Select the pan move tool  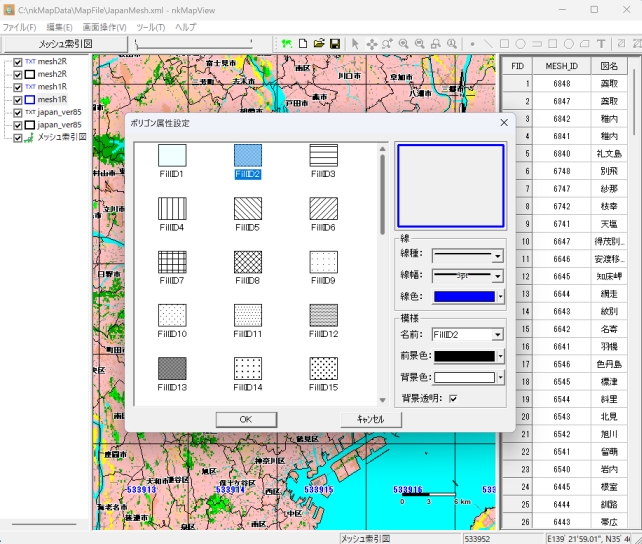coord(371,44)
